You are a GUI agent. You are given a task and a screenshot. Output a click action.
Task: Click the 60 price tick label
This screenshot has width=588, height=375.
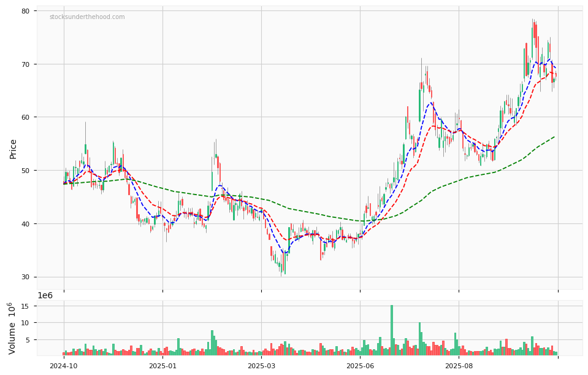click(x=25, y=117)
